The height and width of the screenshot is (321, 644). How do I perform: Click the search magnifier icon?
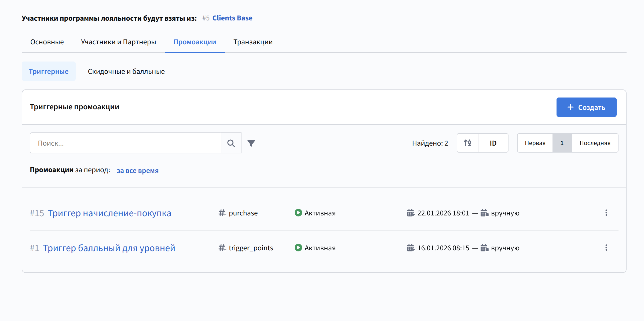231,143
